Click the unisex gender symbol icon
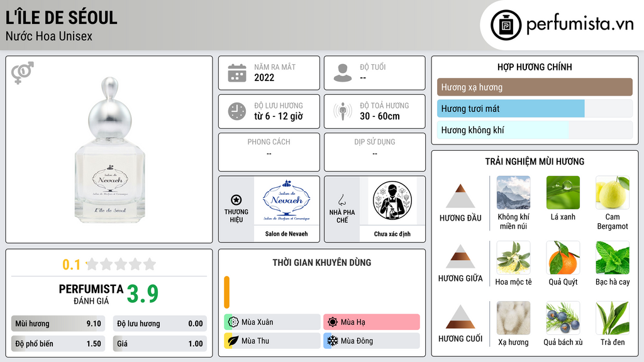 click(x=22, y=73)
